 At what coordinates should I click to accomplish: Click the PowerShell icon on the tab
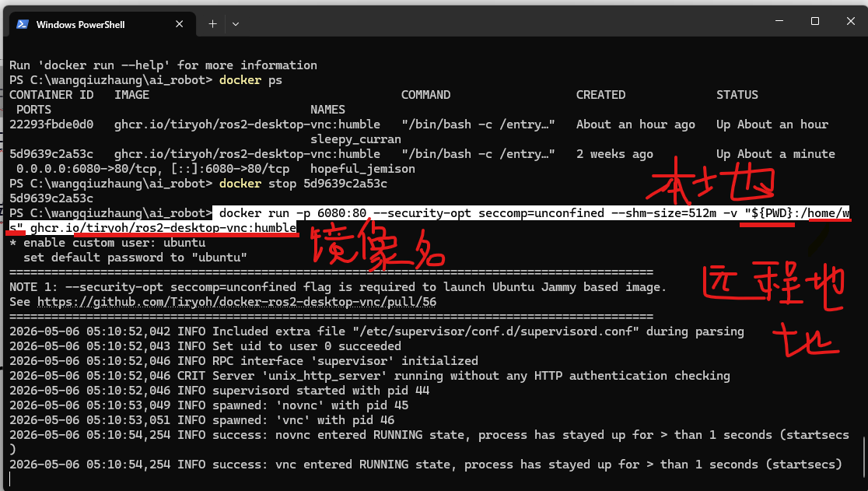pos(23,24)
